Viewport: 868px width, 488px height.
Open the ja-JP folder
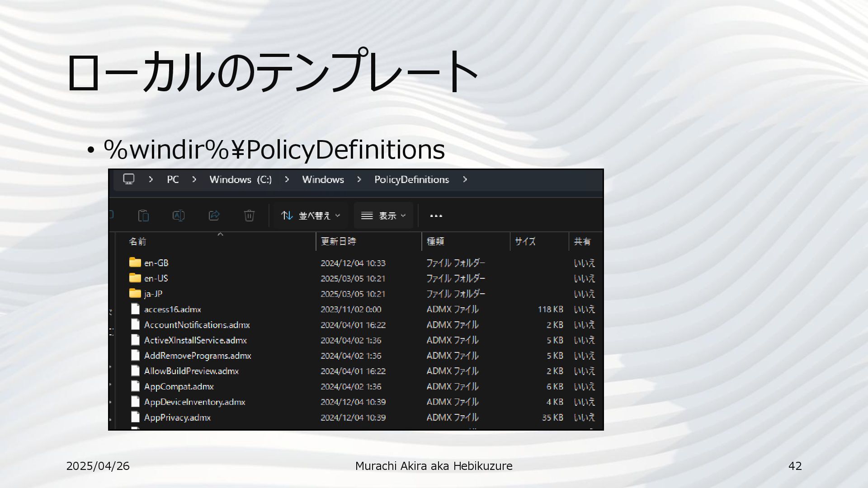153,294
